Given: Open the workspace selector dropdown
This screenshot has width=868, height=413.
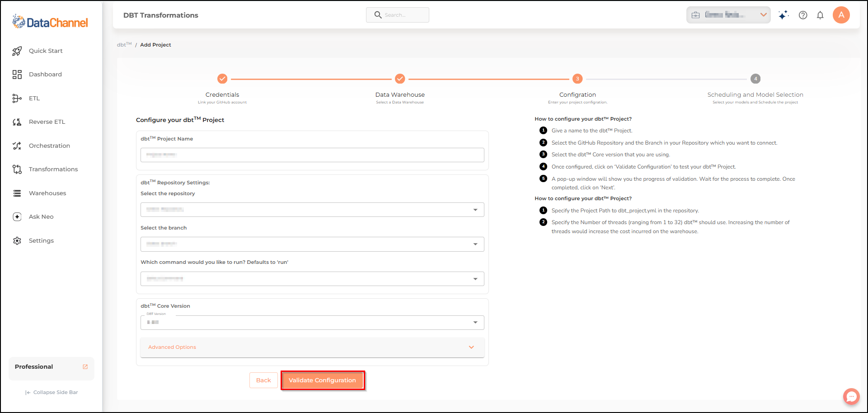Looking at the screenshot, I should click(728, 15).
